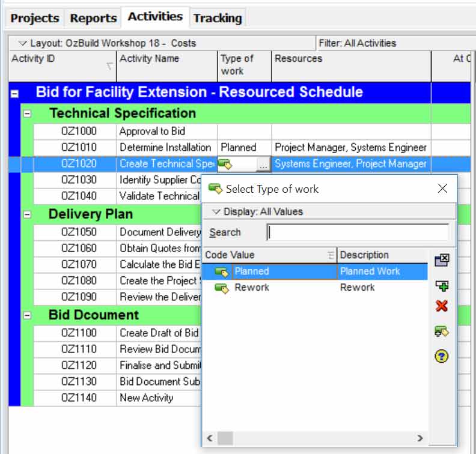Collapse the Technical Specification group

click(27, 114)
